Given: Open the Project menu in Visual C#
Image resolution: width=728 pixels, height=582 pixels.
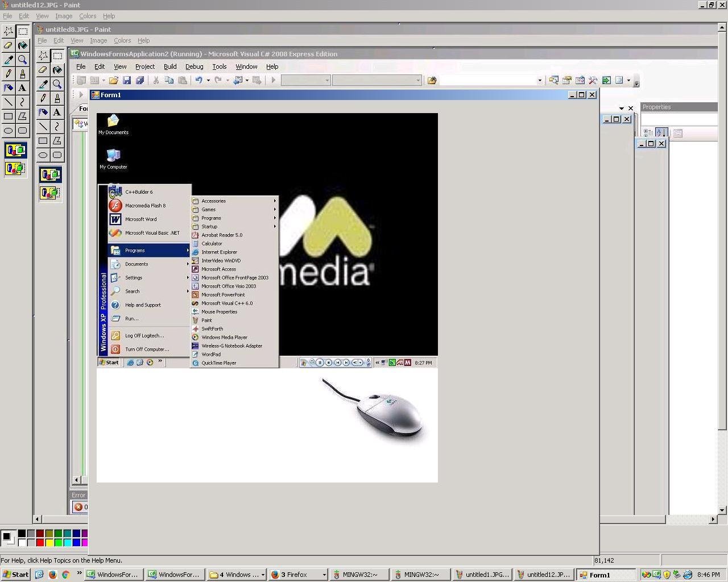Looking at the screenshot, I should [145, 66].
